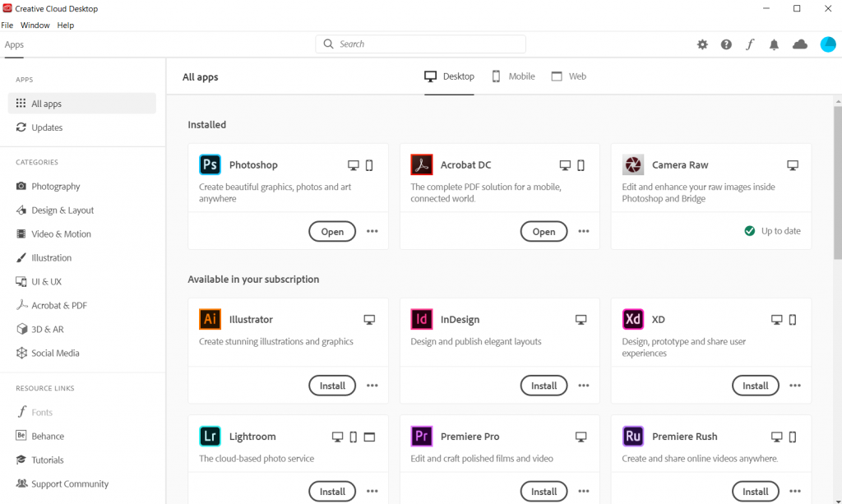
Task: Install Premiere Pro
Action: point(544,491)
